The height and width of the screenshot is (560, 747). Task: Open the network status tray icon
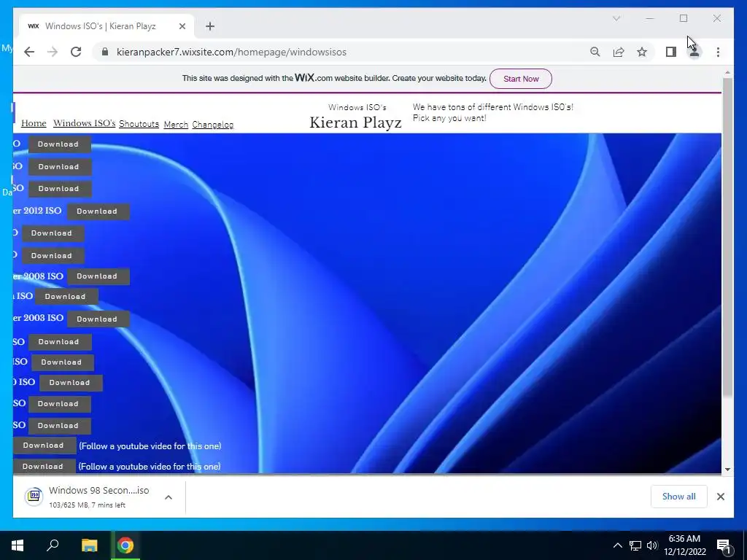(x=635, y=545)
